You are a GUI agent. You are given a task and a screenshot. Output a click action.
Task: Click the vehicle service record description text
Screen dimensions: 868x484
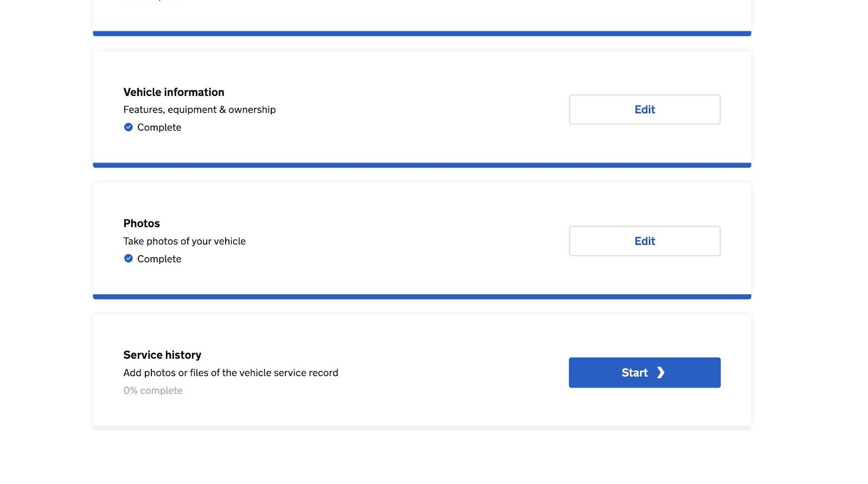(231, 373)
